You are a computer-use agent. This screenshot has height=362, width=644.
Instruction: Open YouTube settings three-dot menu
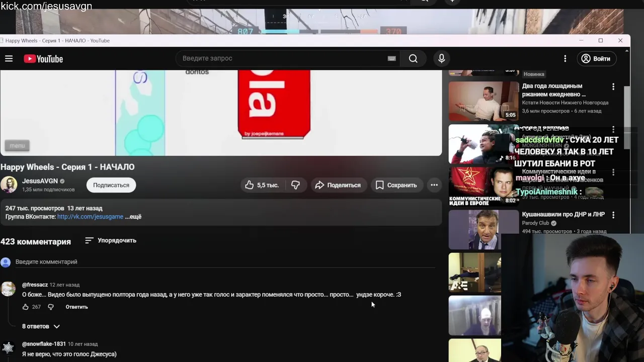pos(565,59)
